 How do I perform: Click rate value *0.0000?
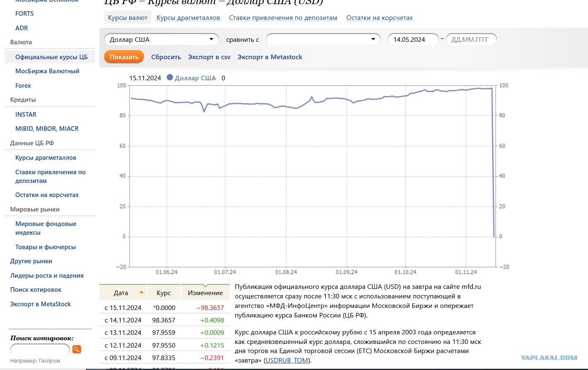[164, 308]
